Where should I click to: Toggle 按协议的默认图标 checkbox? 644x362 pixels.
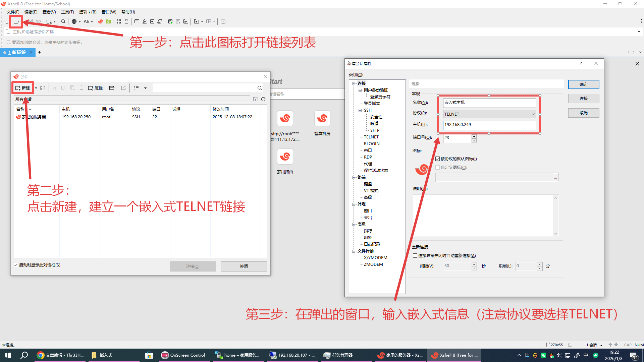[438, 159]
